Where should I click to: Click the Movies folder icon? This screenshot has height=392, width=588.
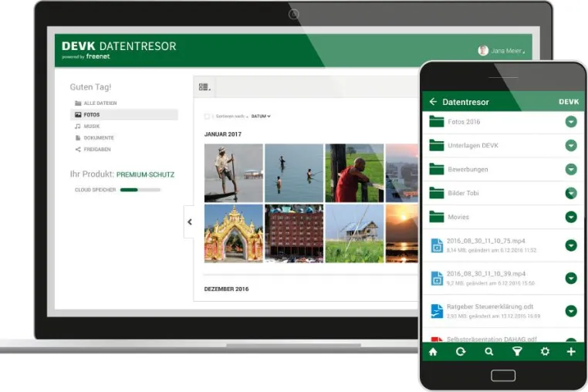pos(437,216)
